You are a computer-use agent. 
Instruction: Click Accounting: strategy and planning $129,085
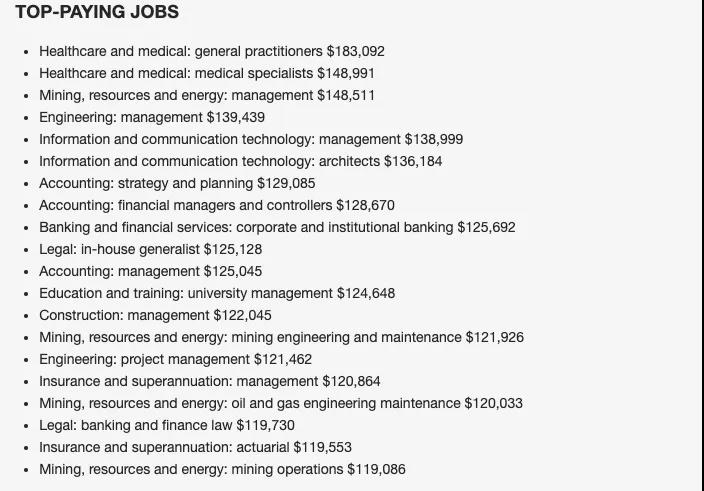pyautogui.click(x=177, y=183)
